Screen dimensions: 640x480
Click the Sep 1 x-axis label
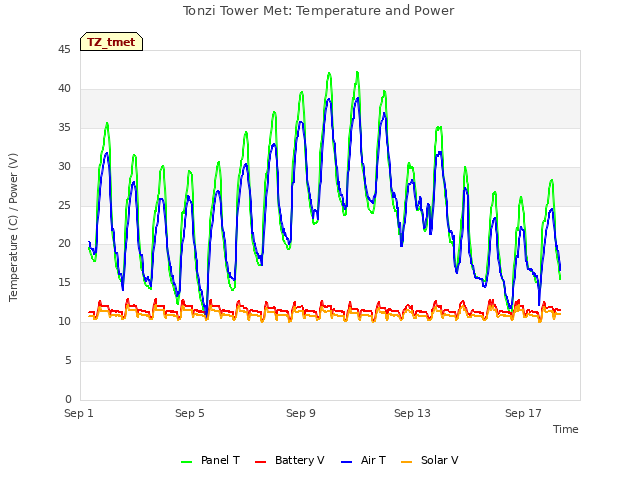79,413
